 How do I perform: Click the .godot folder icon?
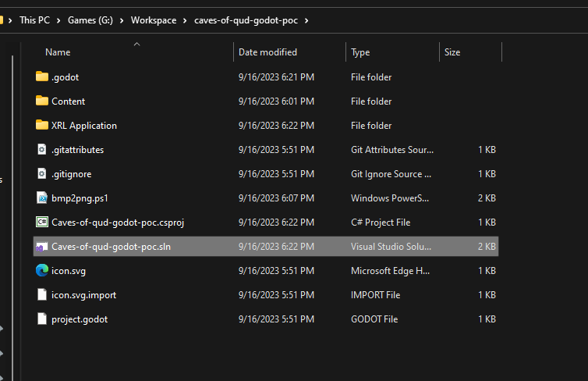[x=42, y=77]
